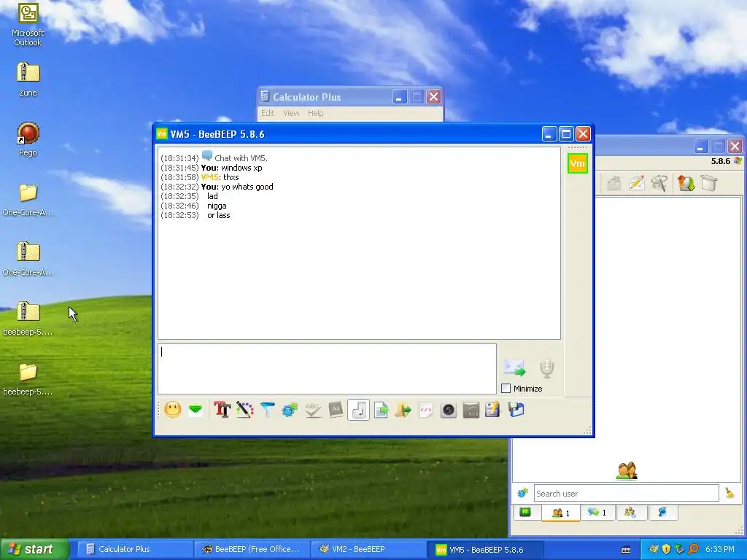Click the yellow security shield tray icon
The image size is (747, 560).
667,549
